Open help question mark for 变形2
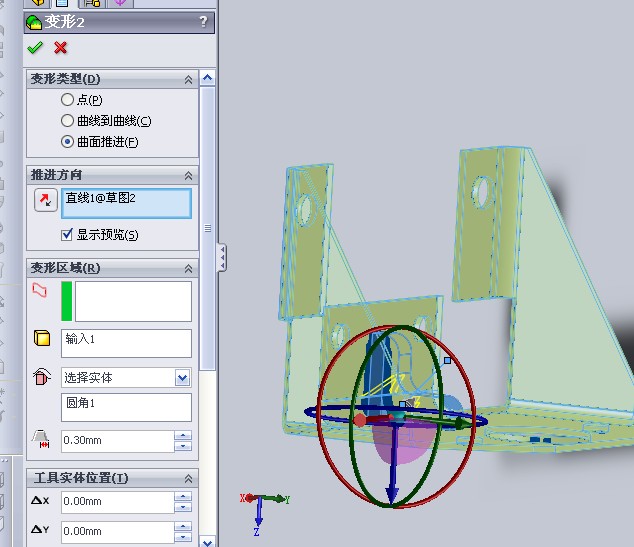The height and width of the screenshot is (547, 634). (203, 21)
